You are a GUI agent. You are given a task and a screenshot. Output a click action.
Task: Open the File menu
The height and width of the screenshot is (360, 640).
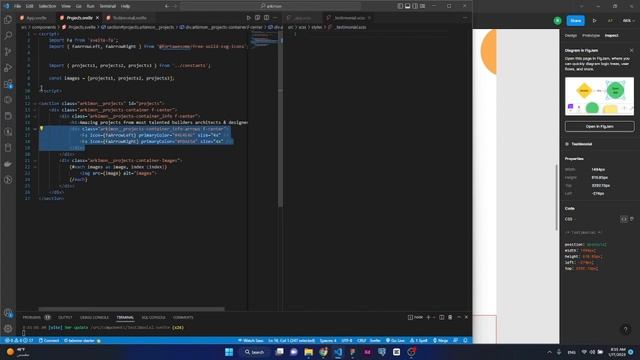click(x=18, y=6)
